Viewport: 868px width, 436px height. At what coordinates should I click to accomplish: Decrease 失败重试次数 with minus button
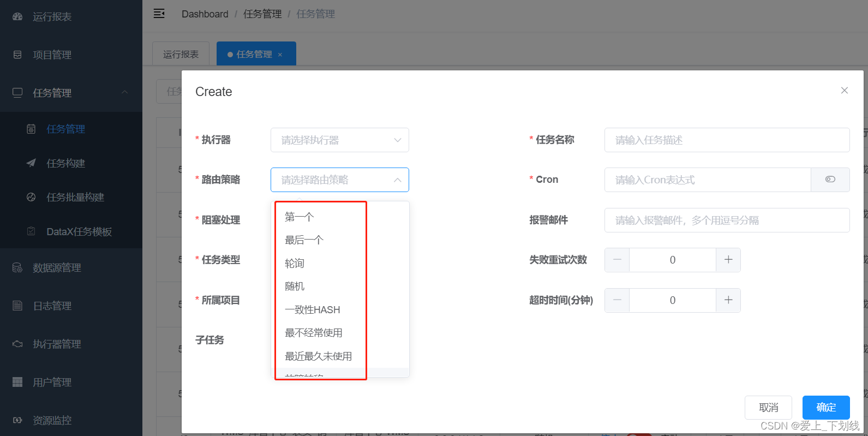617,260
